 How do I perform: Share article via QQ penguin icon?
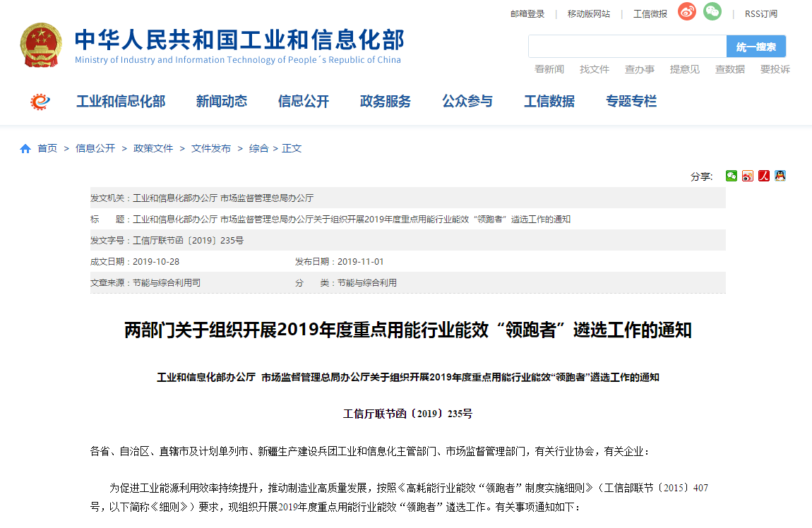tap(780, 176)
